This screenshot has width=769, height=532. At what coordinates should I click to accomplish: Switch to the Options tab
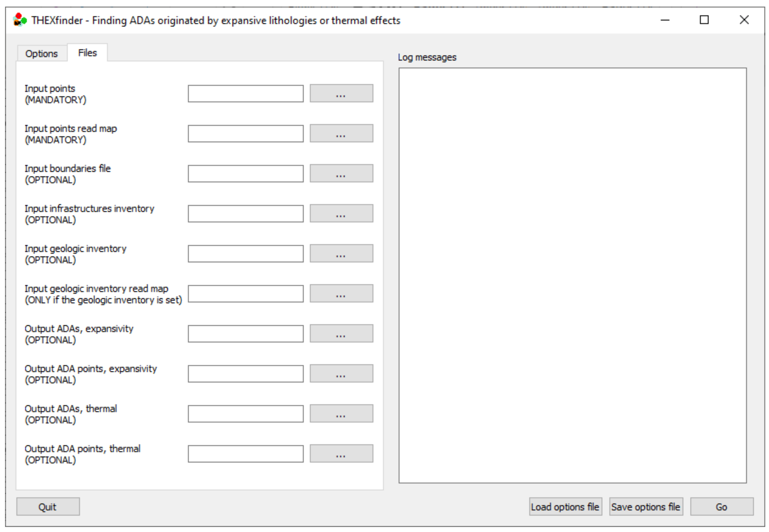point(41,54)
